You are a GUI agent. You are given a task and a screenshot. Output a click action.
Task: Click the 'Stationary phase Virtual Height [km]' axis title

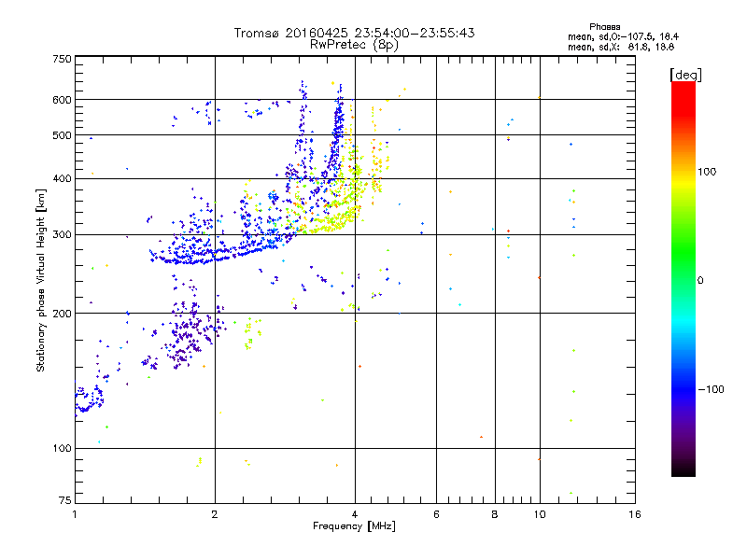click(x=40, y=280)
